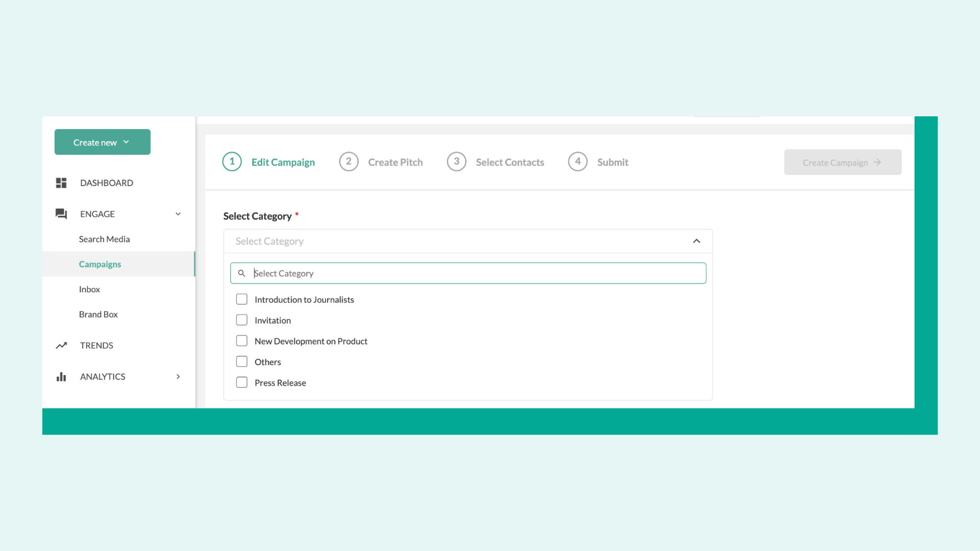Click the Introduction to Journalists label
The height and width of the screenshot is (551, 980).
[x=304, y=299]
